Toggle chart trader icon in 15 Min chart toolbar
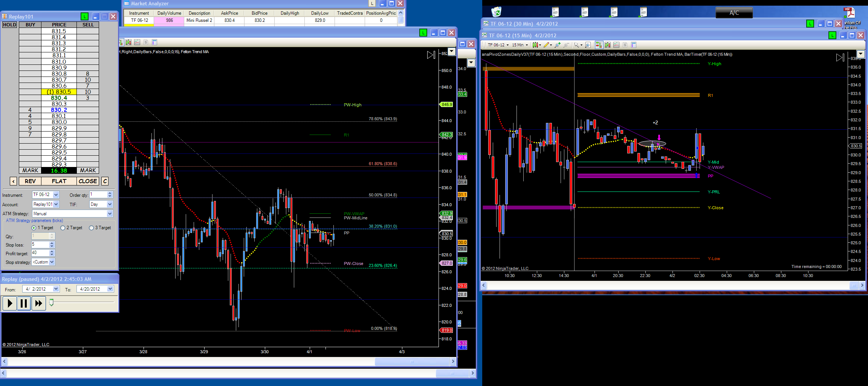 (599, 45)
